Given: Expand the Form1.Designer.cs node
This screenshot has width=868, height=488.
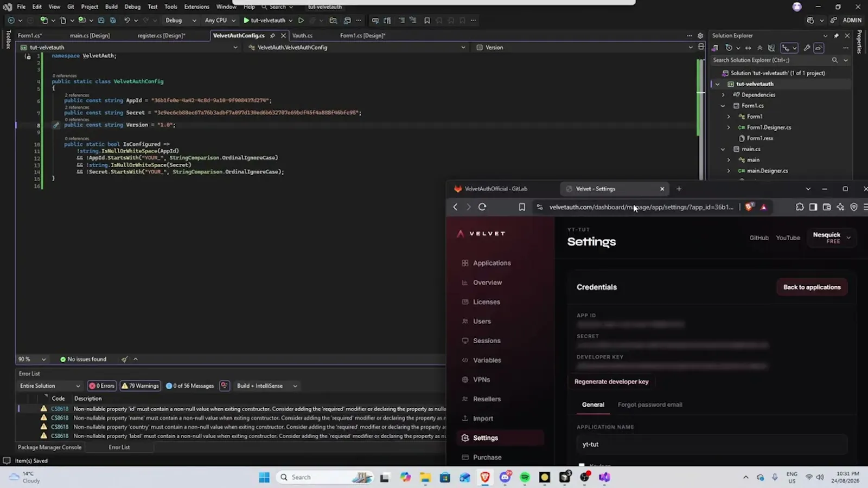Looking at the screenshot, I should (729, 127).
